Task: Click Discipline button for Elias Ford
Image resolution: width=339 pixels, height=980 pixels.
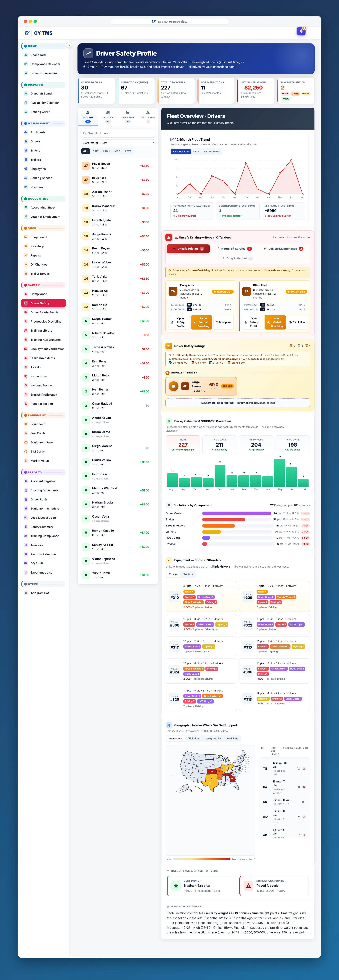Action: [x=297, y=322]
